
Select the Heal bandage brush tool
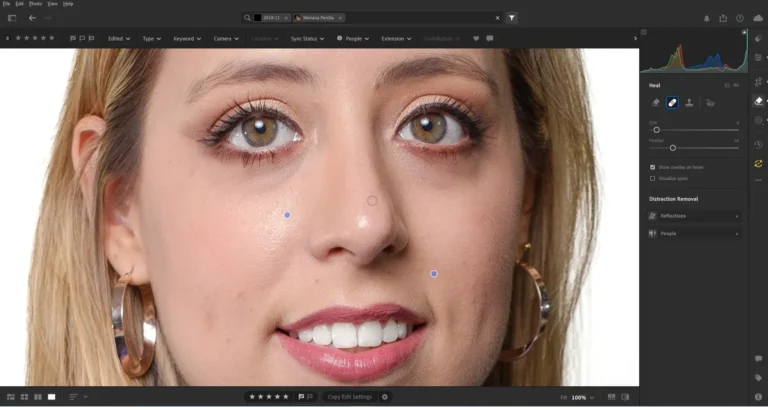pyautogui.click(x=673, y=102)
